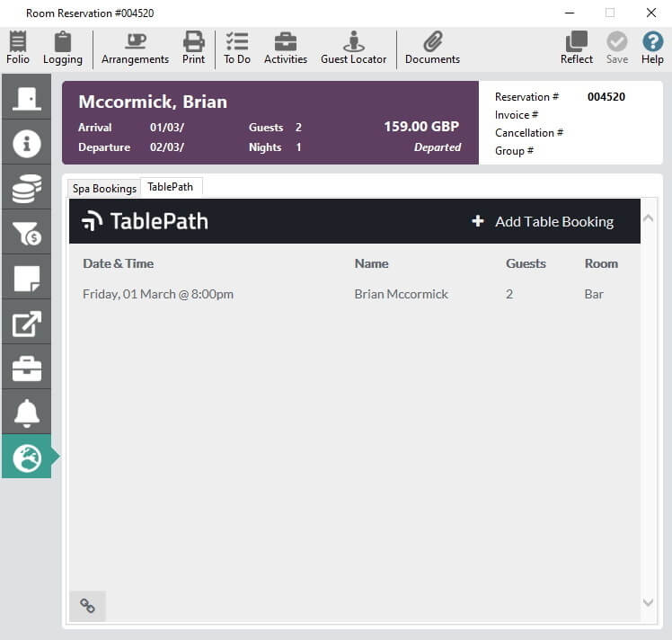Click the Brian Mccormick booking name
This screenshot has width=672, height=640.
(402, 294)
